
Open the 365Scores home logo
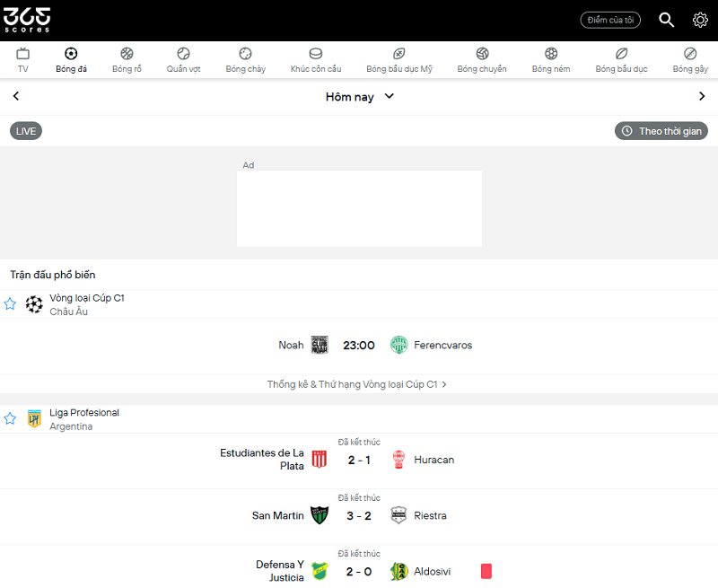(x=27, y=20)
